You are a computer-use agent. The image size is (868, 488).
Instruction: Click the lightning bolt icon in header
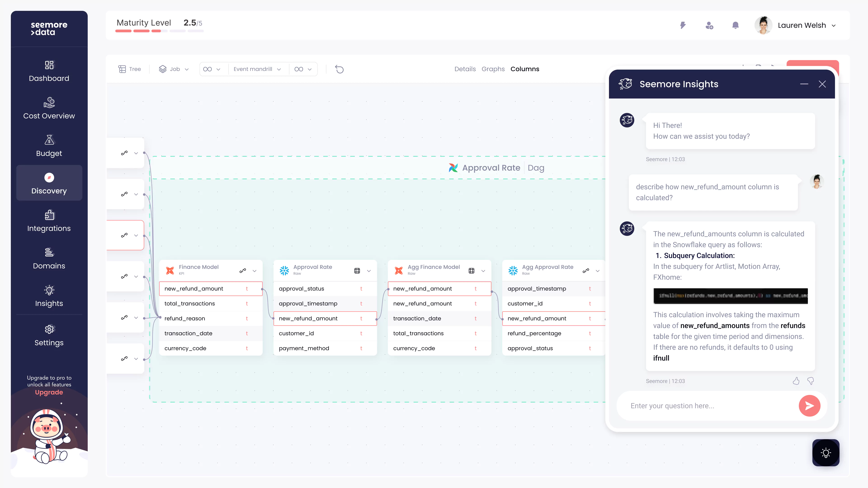click(683, 25)
